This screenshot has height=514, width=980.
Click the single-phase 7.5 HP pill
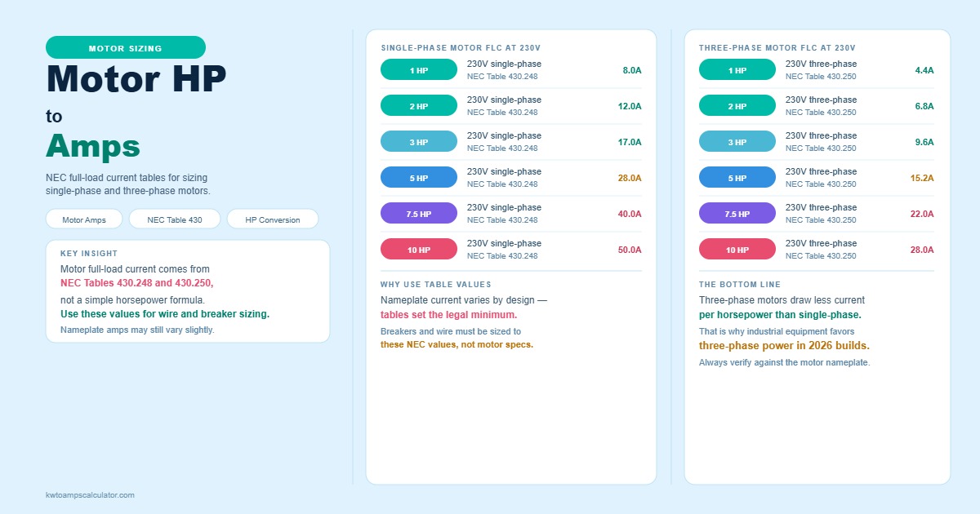point(419,214)
